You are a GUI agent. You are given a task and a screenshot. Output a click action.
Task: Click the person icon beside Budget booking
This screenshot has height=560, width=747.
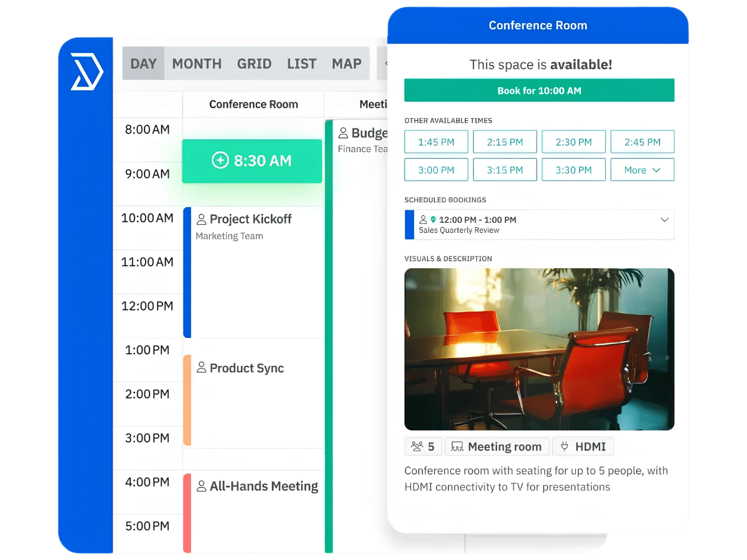click(x=343, y=133)
